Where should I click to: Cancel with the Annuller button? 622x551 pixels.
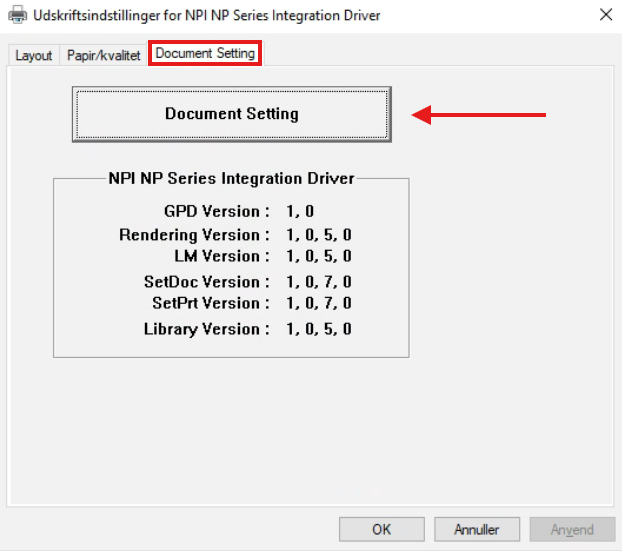[476, 529]
